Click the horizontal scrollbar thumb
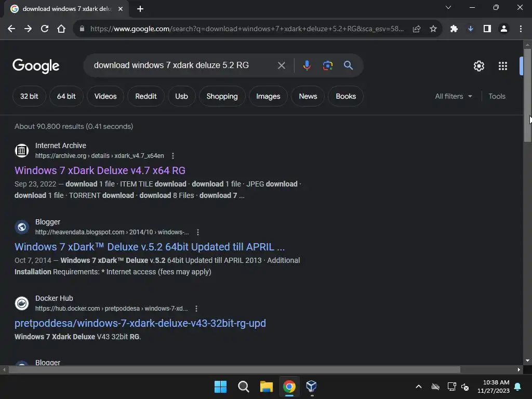Image resolution: width=532 pixels, height=399 pixels. (x=234, y=369)
